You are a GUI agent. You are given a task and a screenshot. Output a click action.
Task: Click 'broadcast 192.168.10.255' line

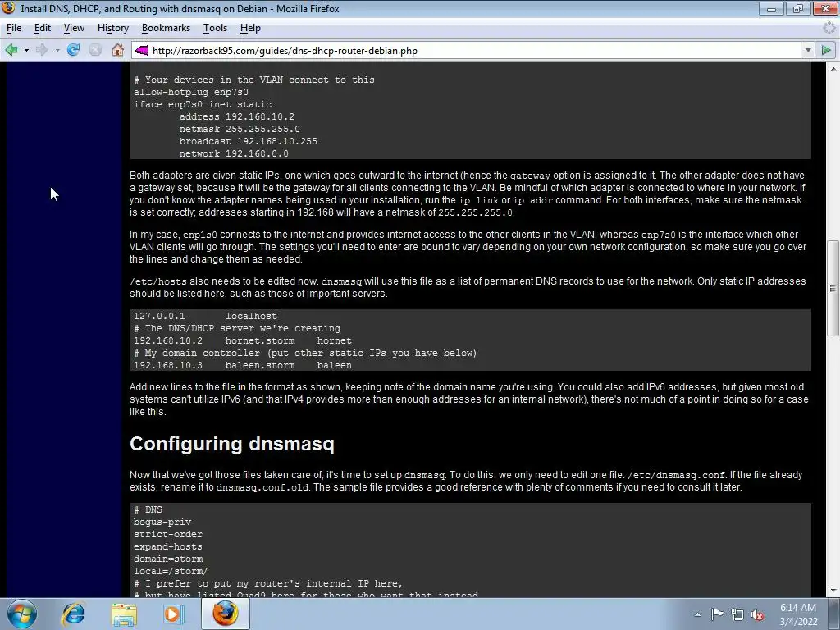tap(248, 141)
